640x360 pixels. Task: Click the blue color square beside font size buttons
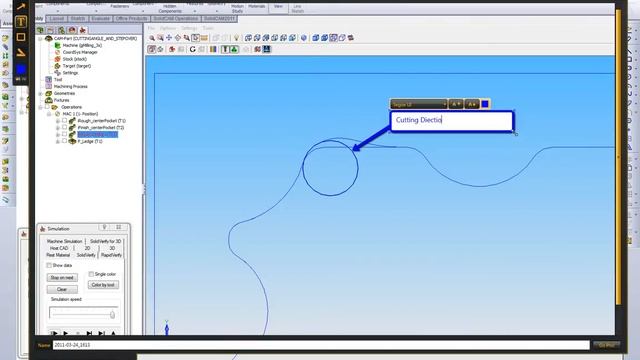point(485,104)
